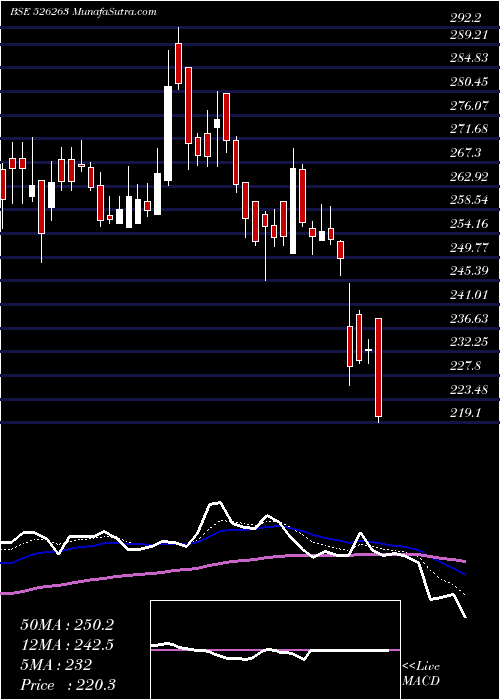Select the 267.3 price axis label
The height and width of the screenshot is (700, 500).
pos(466,153)
